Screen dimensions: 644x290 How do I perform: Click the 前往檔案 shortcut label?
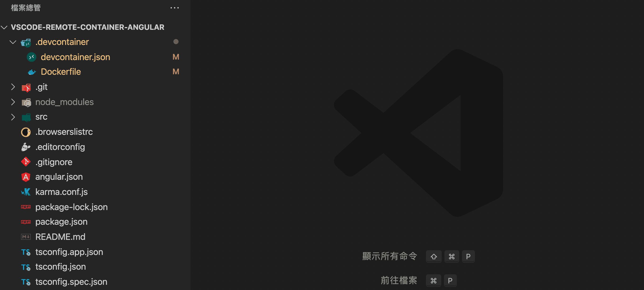pos(399,281)
